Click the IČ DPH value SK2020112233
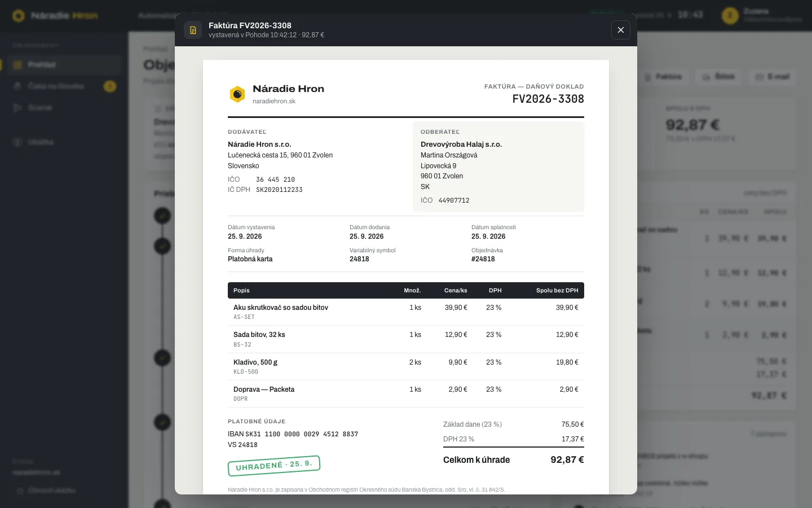The width and height of the screenshot is (812, 508). pos(279,190)
